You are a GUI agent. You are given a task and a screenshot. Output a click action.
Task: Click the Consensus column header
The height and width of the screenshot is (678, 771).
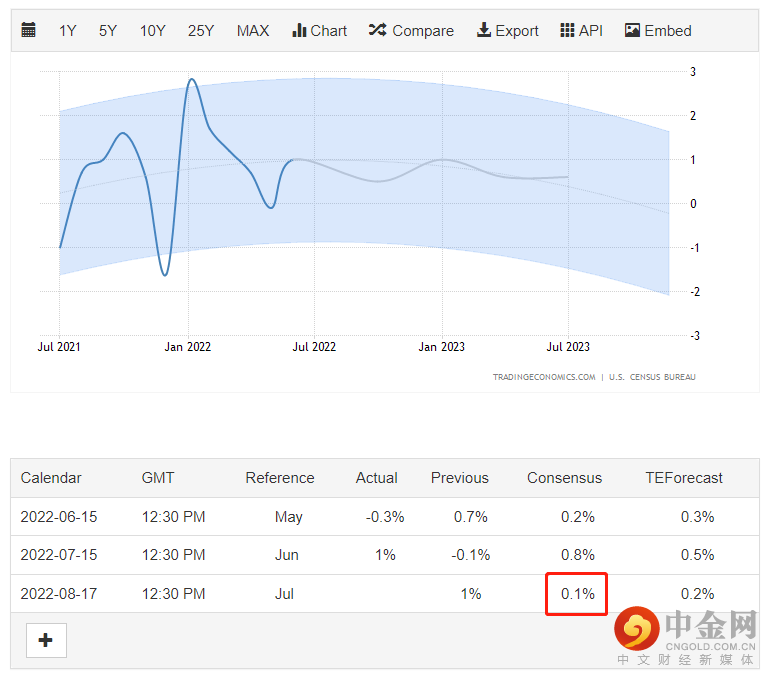(564, 478)
